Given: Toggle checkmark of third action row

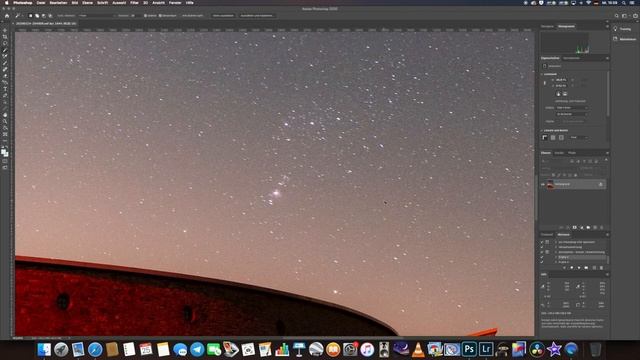Looking at the screenshot, I should coord(542,252).
